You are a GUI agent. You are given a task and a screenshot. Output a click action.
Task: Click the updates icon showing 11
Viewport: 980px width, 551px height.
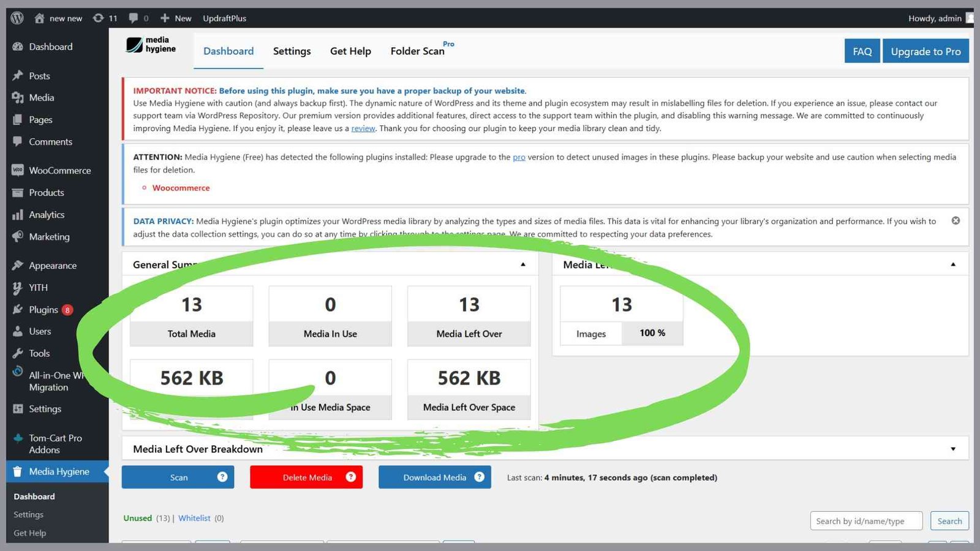tap(98, 18)
